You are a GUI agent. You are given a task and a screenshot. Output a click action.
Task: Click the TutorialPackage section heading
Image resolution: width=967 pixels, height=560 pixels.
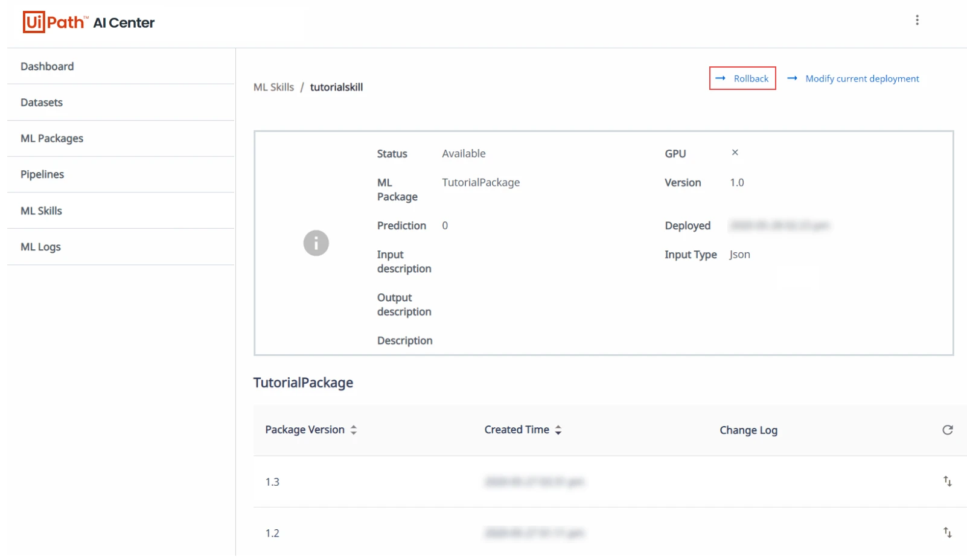pyautogui.click(x=303, y=383)
